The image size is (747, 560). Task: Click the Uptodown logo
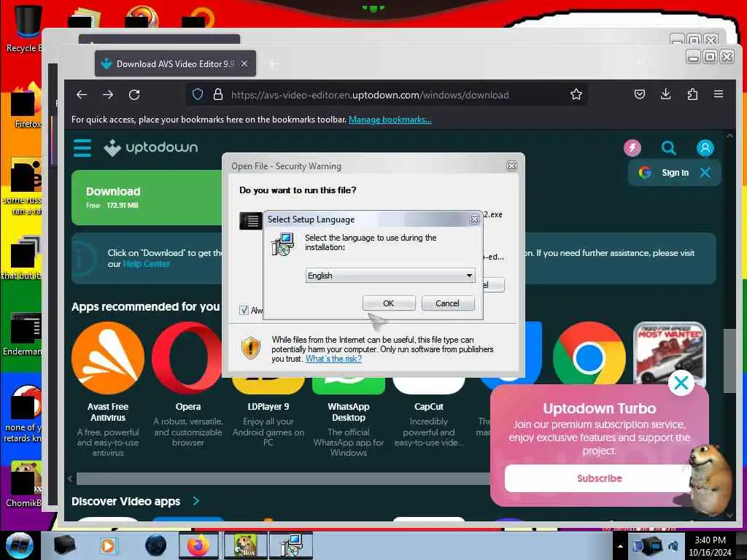[x=150, y=147]
